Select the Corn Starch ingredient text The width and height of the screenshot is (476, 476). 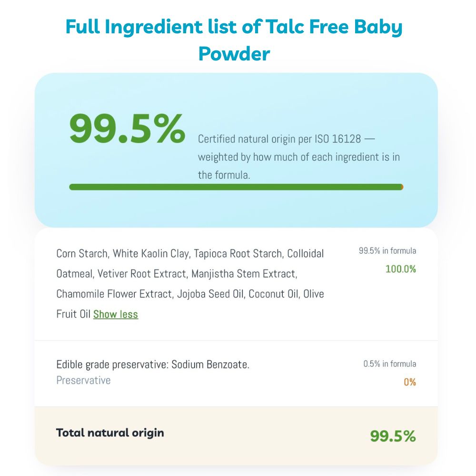click(x=82, y=254)
